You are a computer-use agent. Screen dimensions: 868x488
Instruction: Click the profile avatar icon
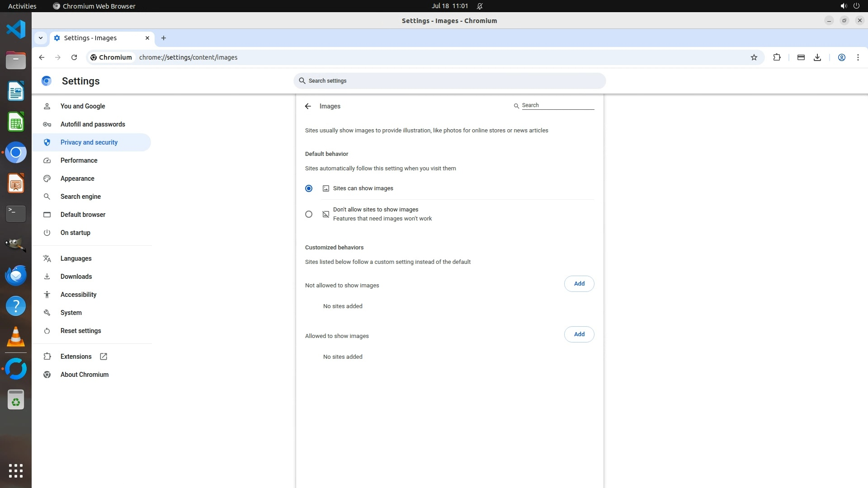coord(841,57)
